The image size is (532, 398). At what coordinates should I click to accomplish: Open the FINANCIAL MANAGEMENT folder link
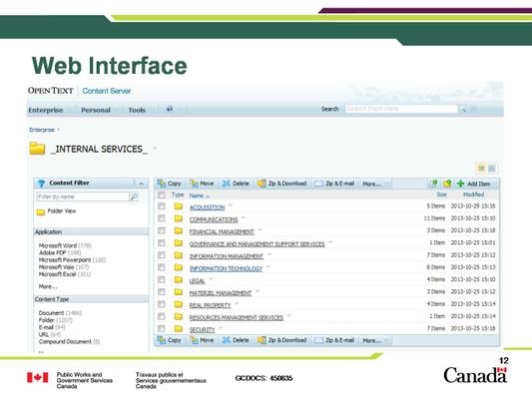(222, 231)
